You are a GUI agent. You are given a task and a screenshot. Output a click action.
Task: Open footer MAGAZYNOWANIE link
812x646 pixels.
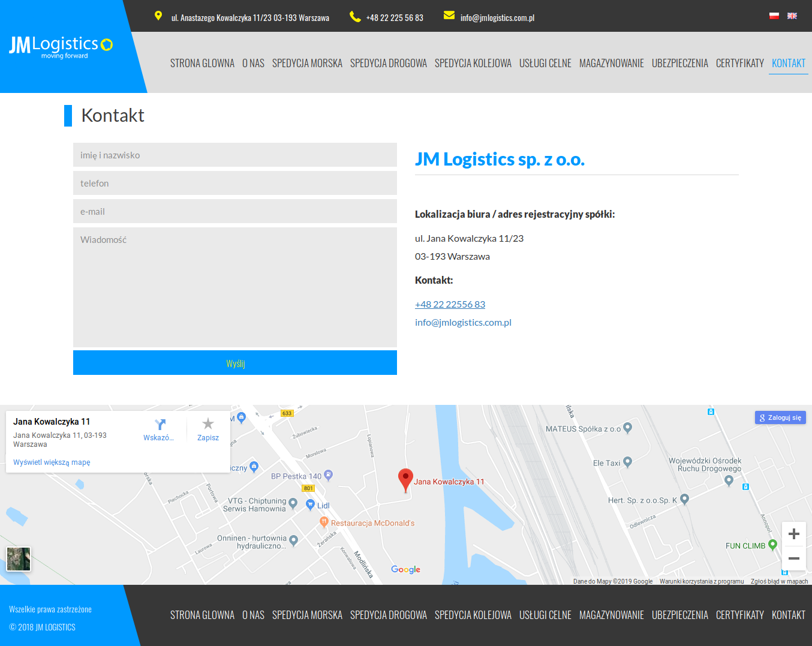(x=612, y=615)
